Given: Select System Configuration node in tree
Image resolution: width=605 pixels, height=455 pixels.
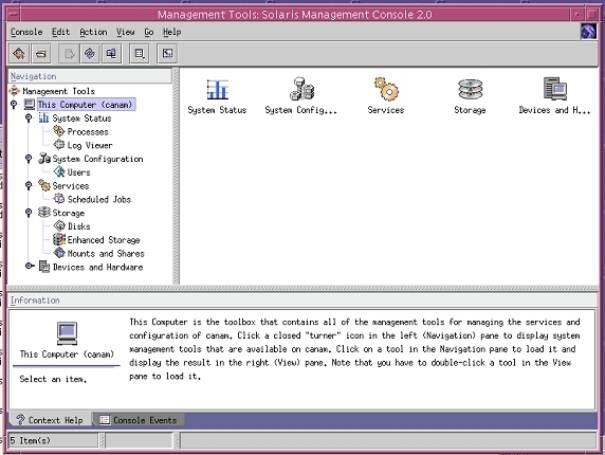Looking at the screenshot, I should [x=98, y=159].
